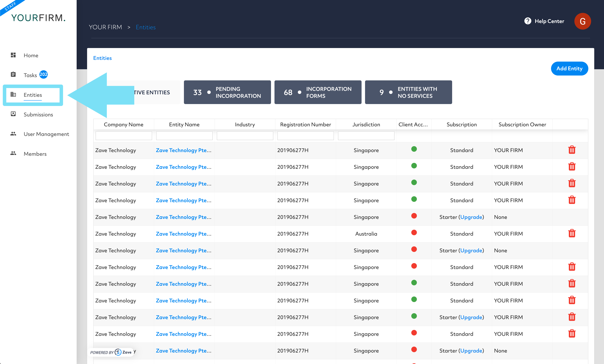This screenshot has width=604, height=364.
Task: Open the Entities With No Services tab
Action: pos(408,92)
